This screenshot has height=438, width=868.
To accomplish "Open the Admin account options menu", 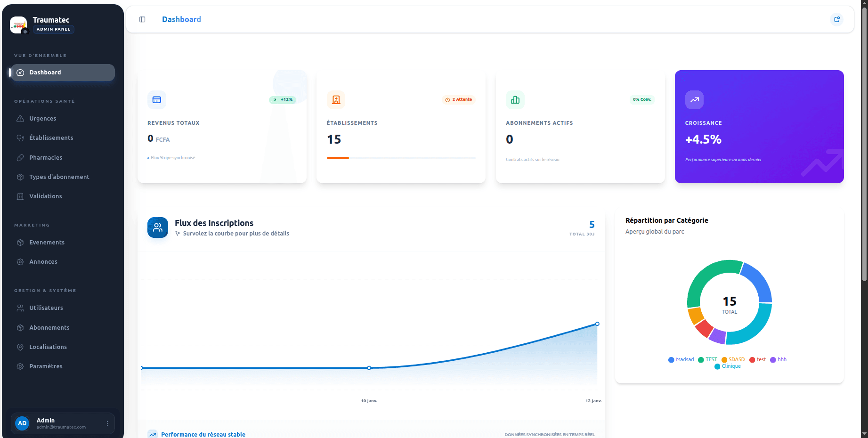I will (x=107, y=423).
